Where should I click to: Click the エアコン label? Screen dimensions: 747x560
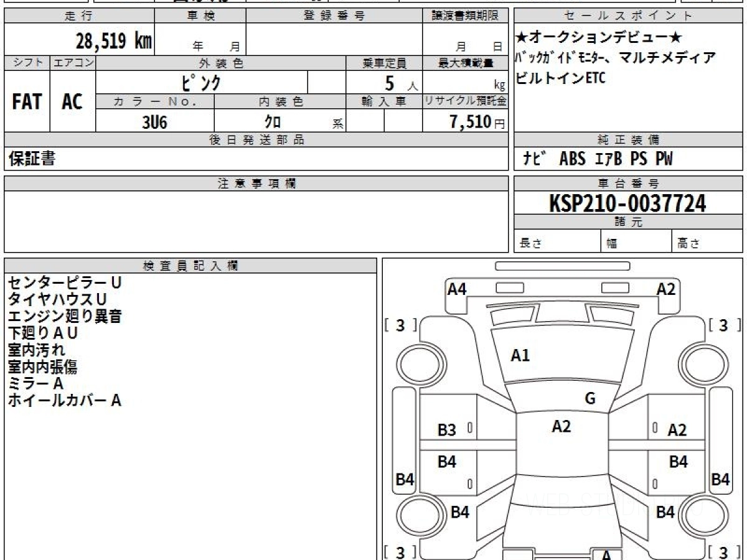73,63
